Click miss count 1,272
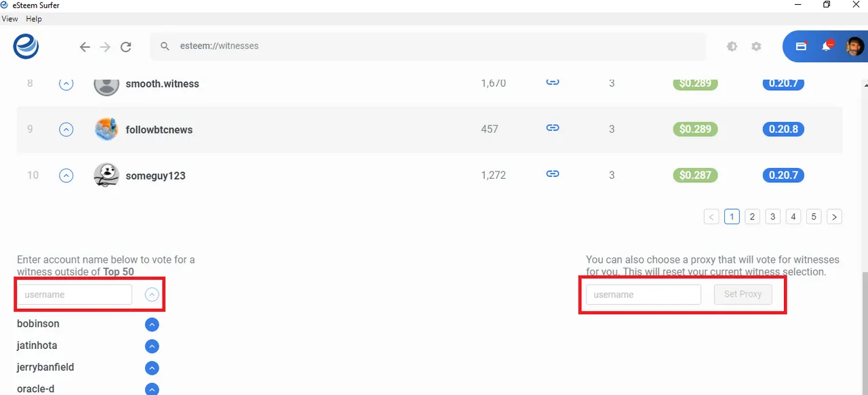This screenshot has width=868, height=395. [494, 175]
